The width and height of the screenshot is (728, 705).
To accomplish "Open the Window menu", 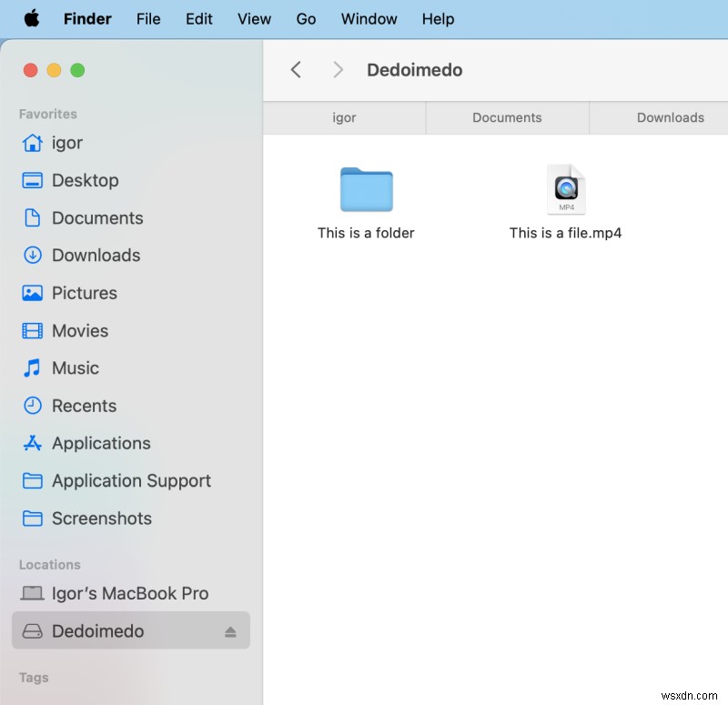I will [369, 18].
